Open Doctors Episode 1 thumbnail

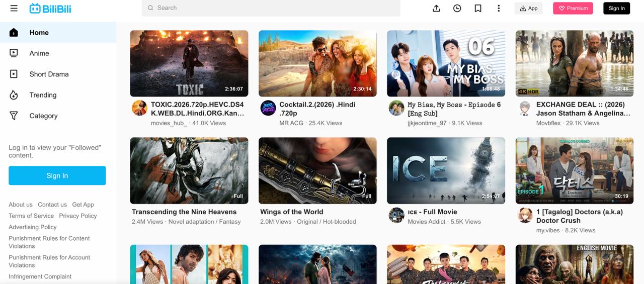tap(575, 170)
